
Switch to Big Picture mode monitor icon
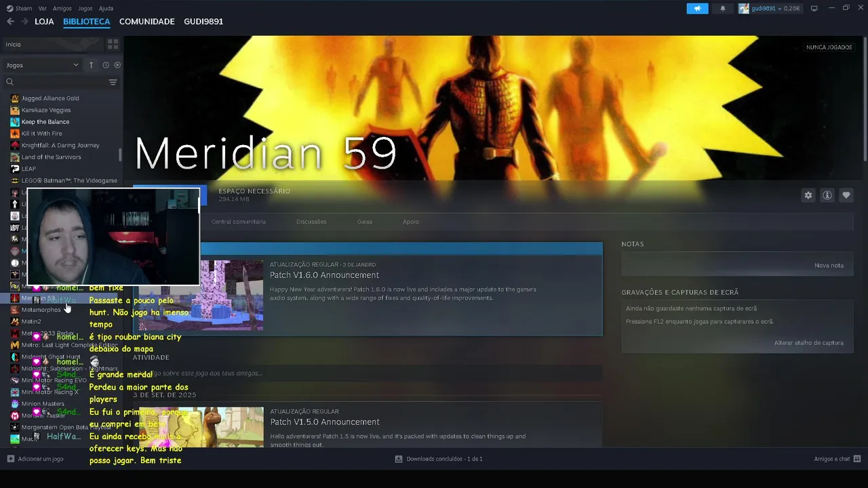pyautogui.click(x=814, y=8)
